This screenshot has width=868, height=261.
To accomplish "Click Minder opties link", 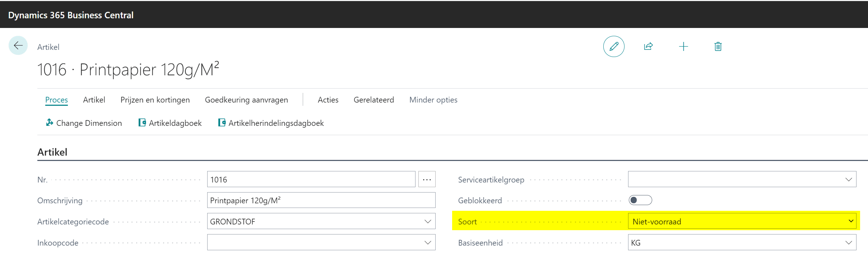I will point(433,100).
